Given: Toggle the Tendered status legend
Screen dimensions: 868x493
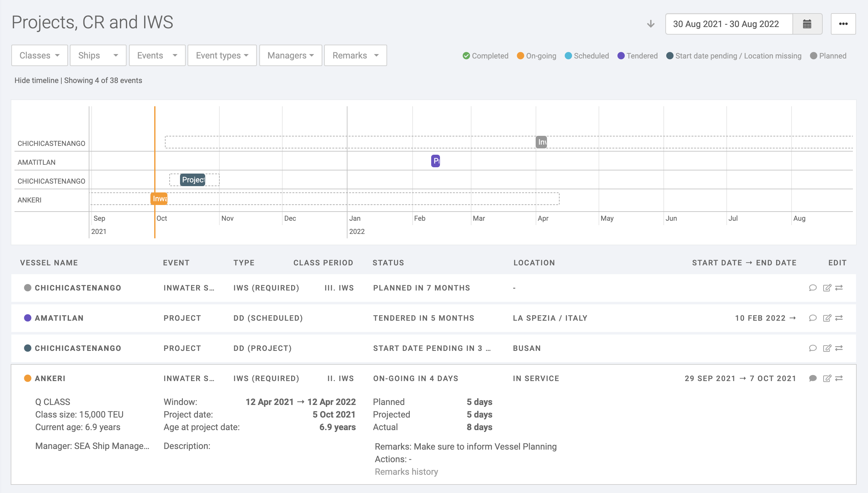Looking at the screenshot, I should tap(638, 56).
